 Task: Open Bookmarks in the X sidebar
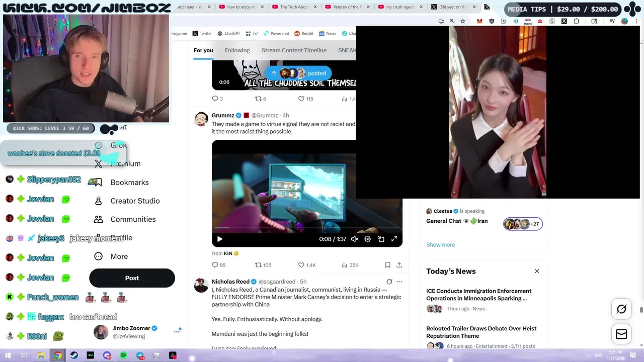(x=122, y=183)
